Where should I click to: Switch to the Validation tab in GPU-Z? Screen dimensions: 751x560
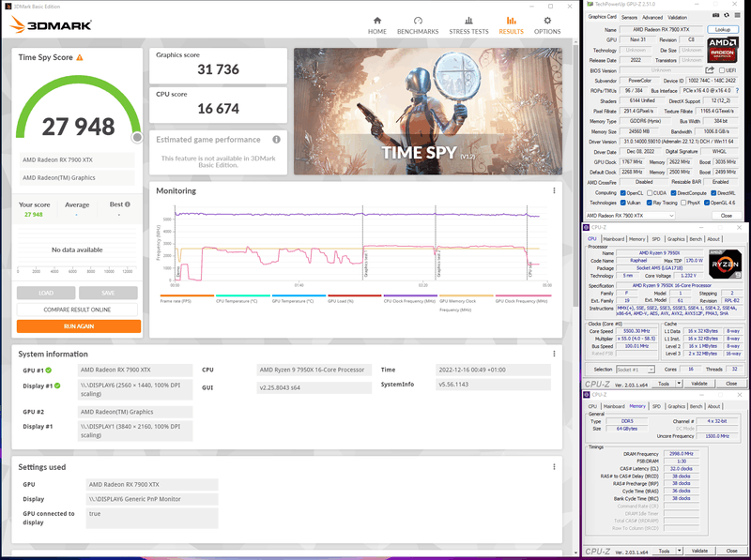(677, 17)
